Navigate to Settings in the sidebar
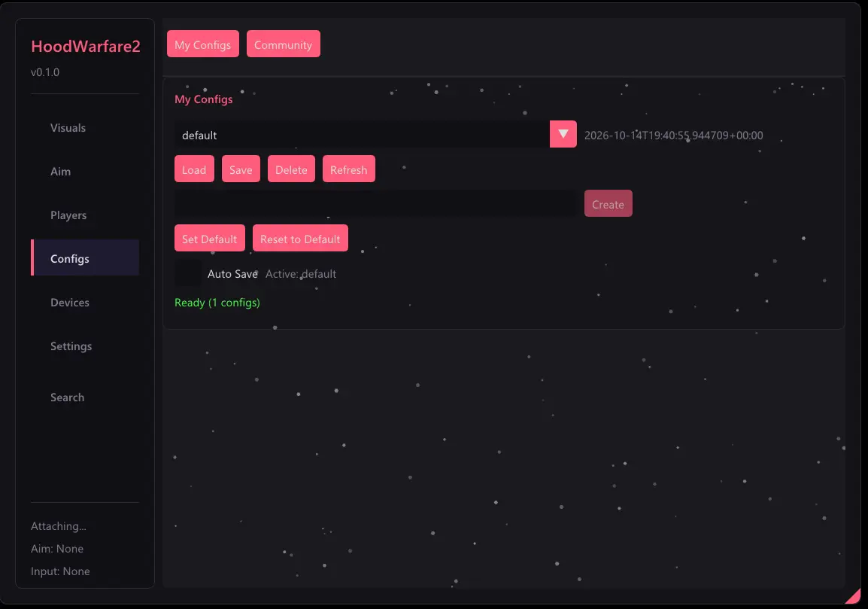The width and height of the screenshot is (868, 609). click(85, 346)
